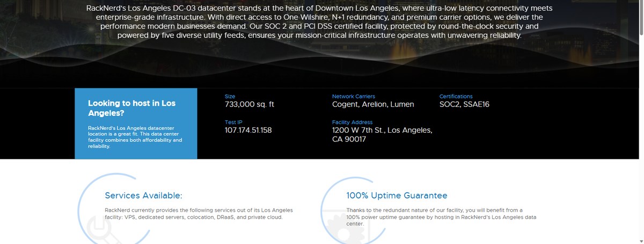This screenshot has height=244, width=644.
Task: Click the Size value 733,000 sq. ft
Action: pos(250,104)
